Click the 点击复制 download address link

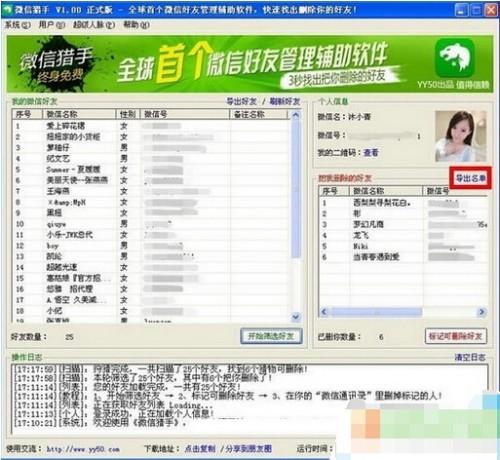click(200, 449)
